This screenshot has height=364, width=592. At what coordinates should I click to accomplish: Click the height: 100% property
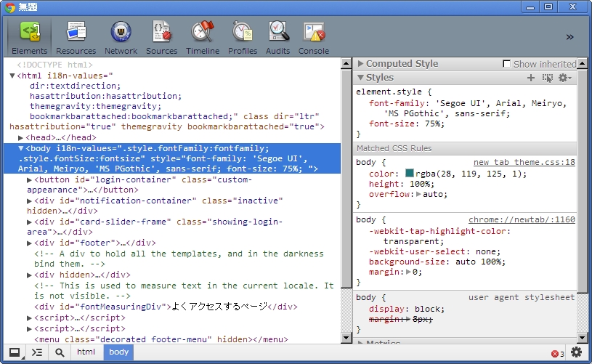402,185
